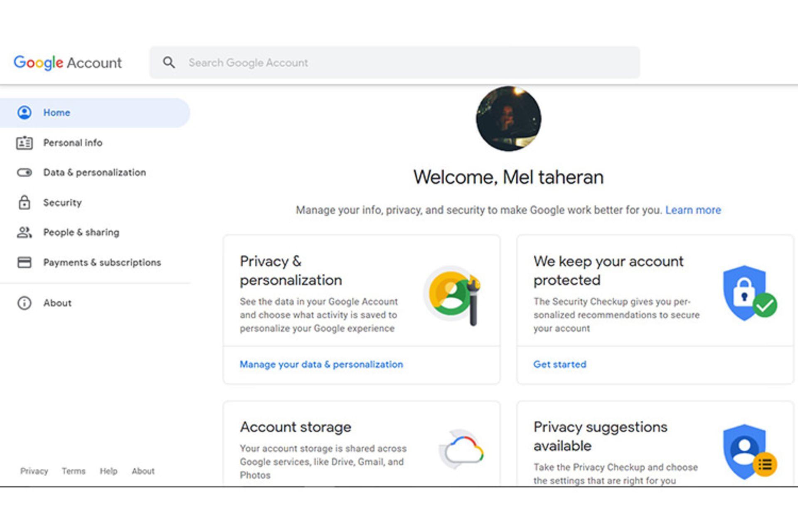Click the About info circle icon
This screenshot has height=532, width=798.
(25, 303)
